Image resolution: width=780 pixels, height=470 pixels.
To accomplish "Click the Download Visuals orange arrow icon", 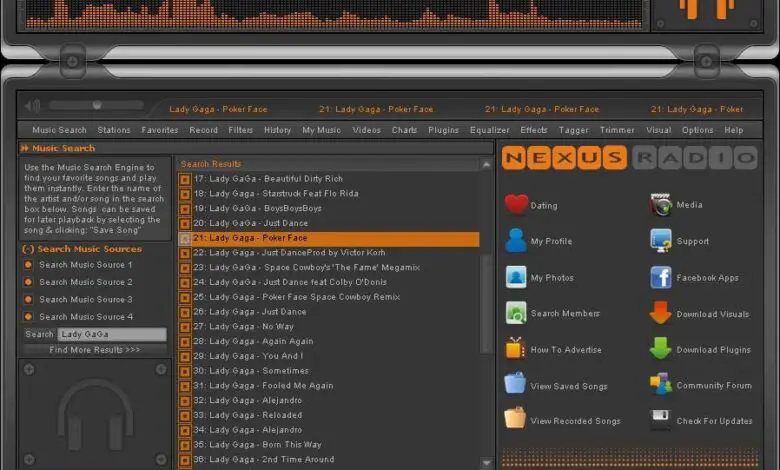I will coord(660,313).
